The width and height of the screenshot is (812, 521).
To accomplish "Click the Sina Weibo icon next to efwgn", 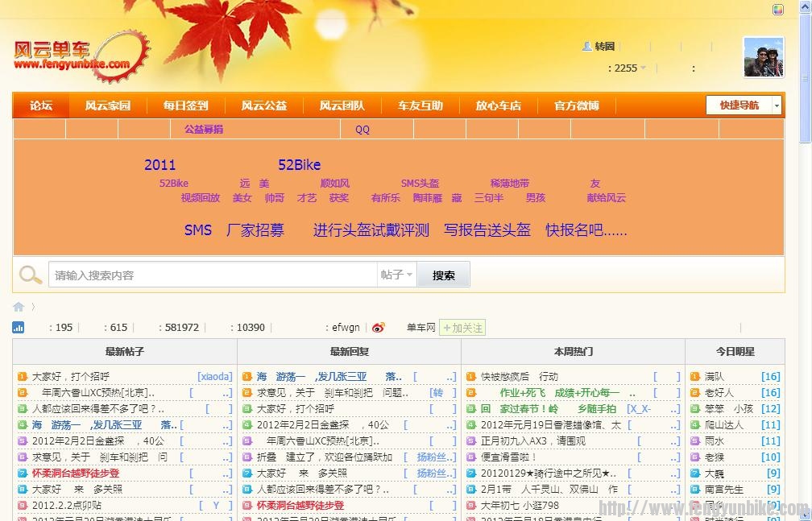I will (379, 328).
